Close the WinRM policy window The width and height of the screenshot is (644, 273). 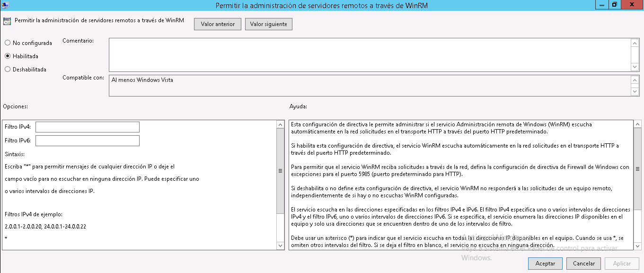(x=632, y=4)
